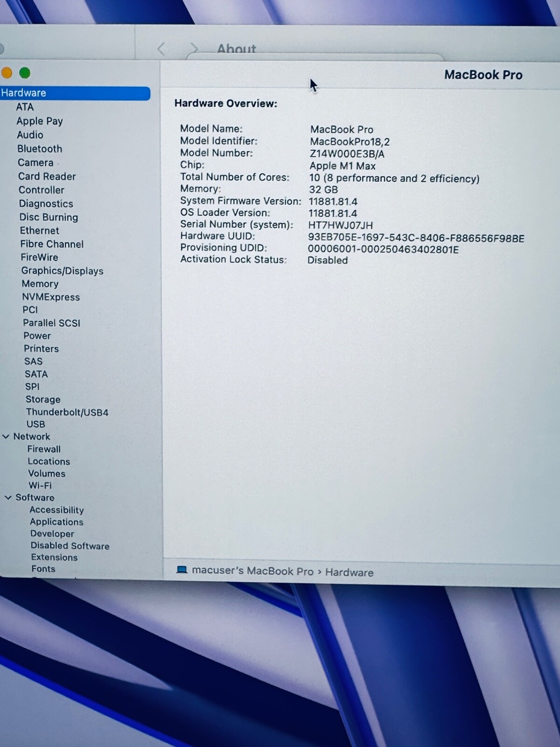Click the MacBook Pro window title
This screenshot has width=560, height=747.
click(x=483, y=75)
